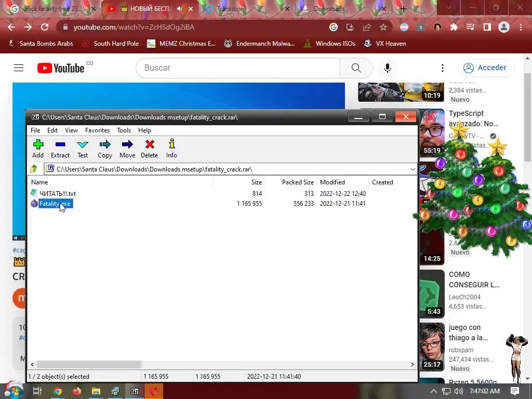Click the Delete toolbar icon
Viewport: 532px width, 399px height.
pos(149,149)
